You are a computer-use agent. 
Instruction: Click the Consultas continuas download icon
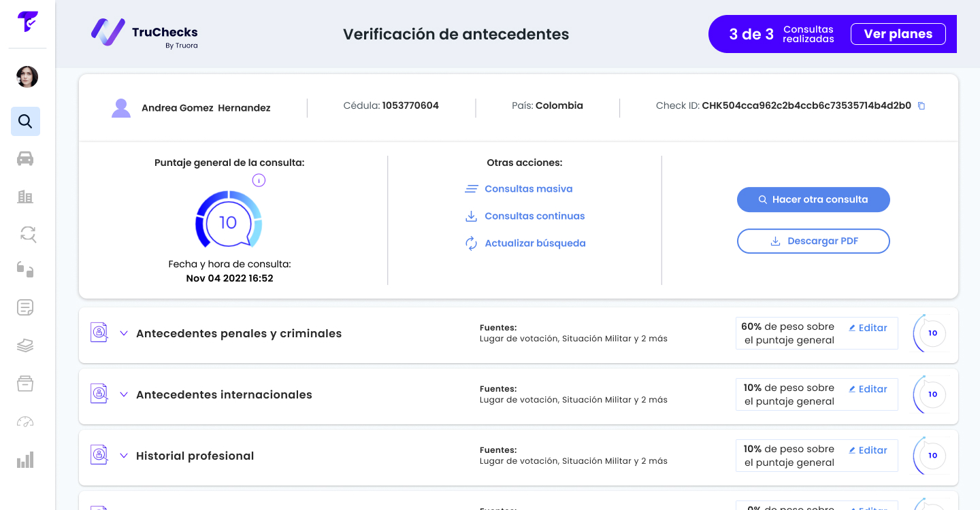point(471,216)
